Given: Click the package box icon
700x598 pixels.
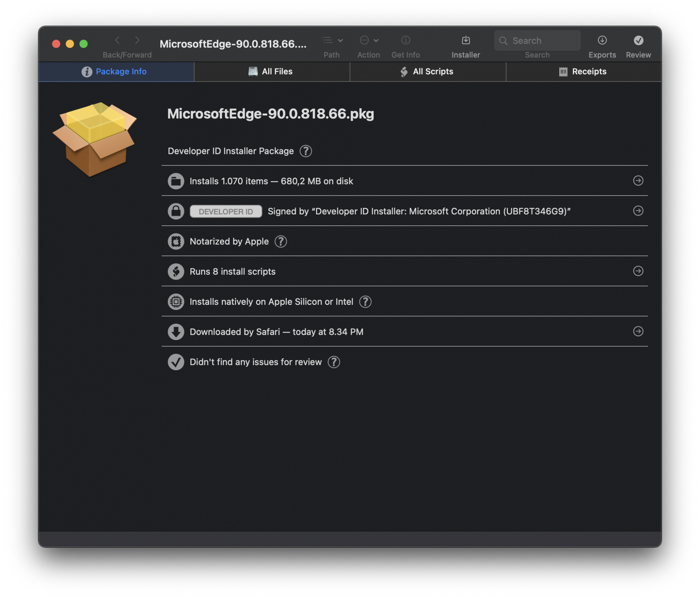Looking at the screenshot, I should coord(94,139).
